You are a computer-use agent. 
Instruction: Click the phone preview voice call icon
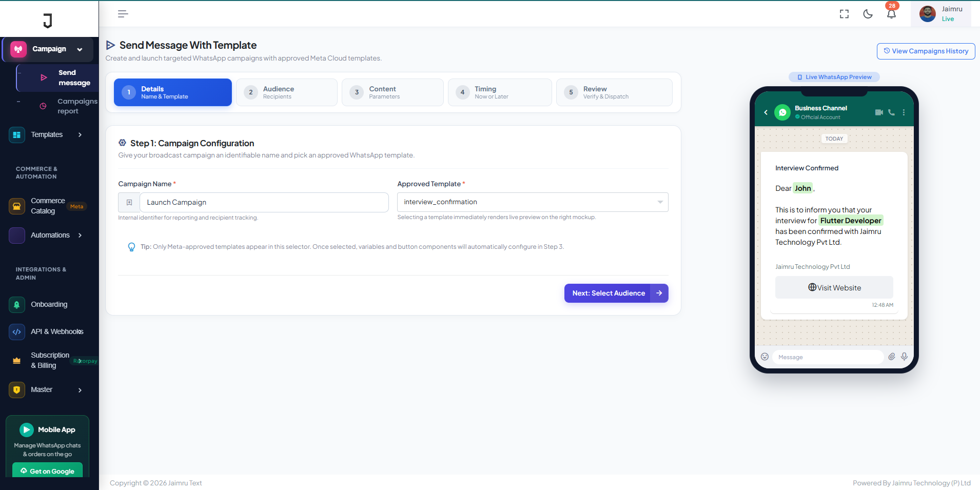click(892, 112)
